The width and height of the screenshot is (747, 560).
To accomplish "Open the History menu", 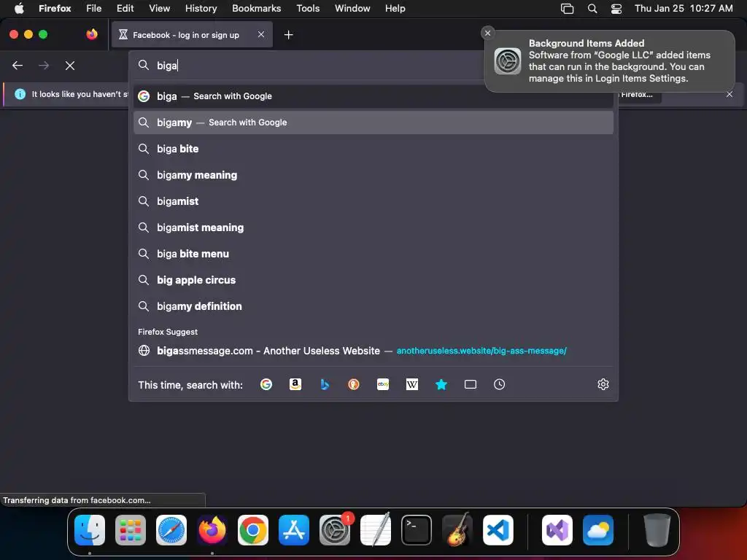I will pyautogui.click(x=201, y=9).
